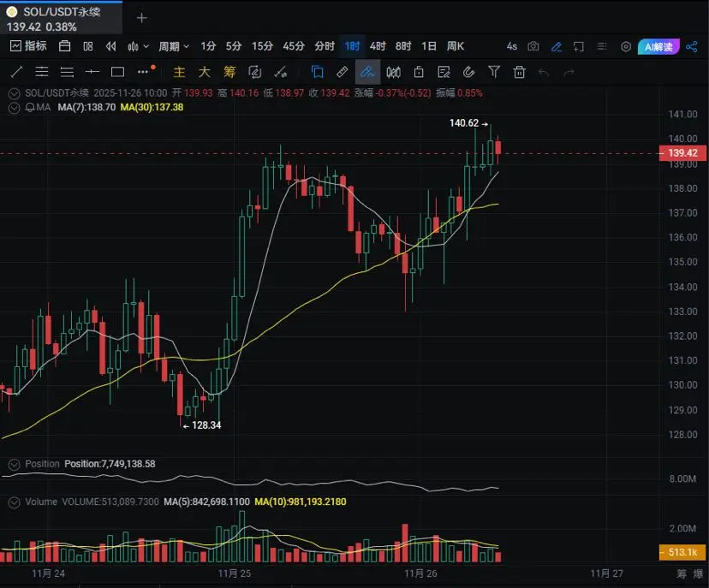
Task: Toggle the blue pencil drawing mode
Action: [x=557, y=46]
